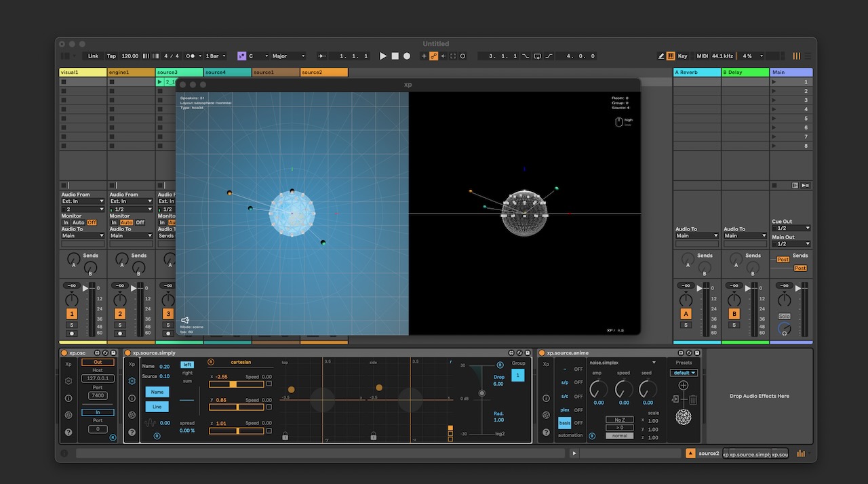The width and height of the screenshot is (868, 484).
Task: Toggle xp.osc device on/off
Action: click(x=64, y=353)
